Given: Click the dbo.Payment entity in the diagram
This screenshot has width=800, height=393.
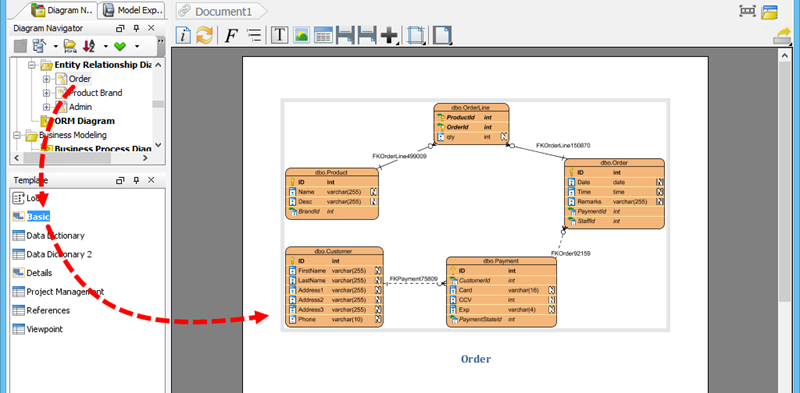Looking at the screenshot, I should click(x=502, y=291).
